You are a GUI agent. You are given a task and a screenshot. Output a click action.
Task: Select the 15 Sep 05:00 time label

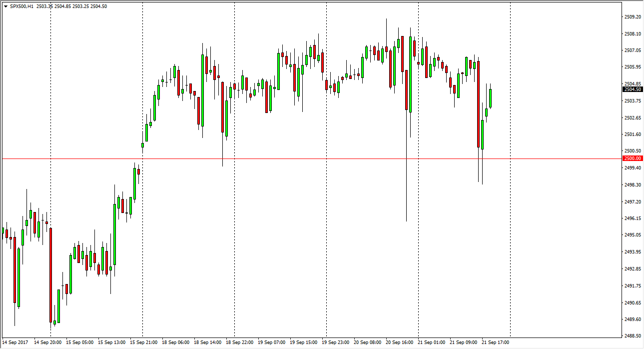(x=79, y=342)
